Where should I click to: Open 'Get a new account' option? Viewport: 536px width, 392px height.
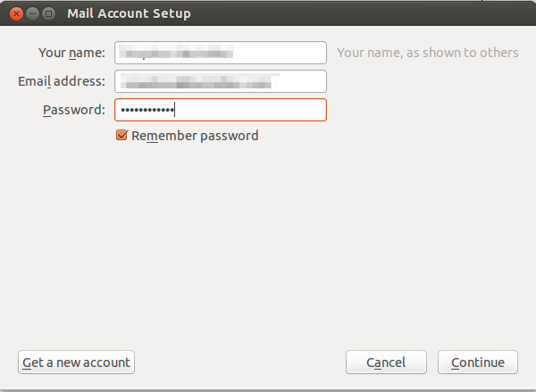(x=76, y=363)
